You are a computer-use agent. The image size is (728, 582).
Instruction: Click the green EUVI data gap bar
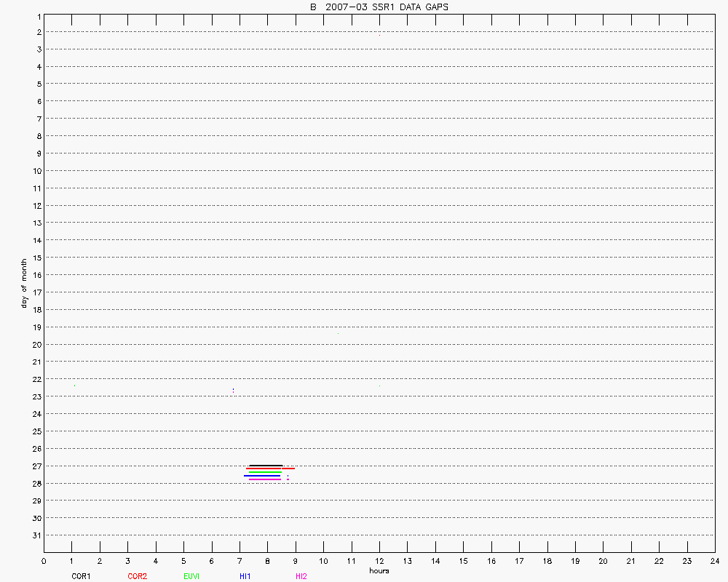pos(265,472)
